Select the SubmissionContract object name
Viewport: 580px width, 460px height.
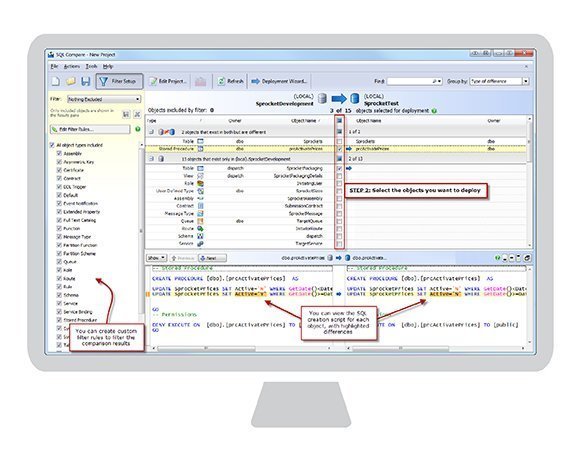click(304, 206)
